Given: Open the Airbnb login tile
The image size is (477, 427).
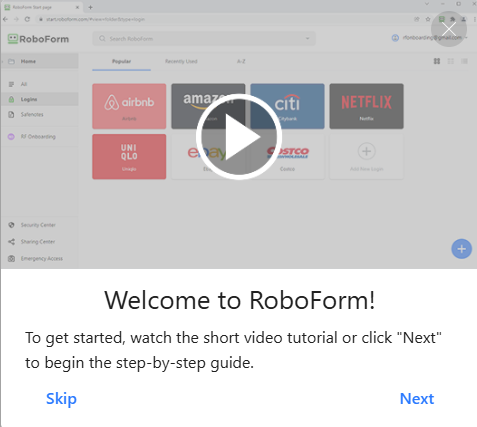Looking at the screenshot, I should click(129, 106).
